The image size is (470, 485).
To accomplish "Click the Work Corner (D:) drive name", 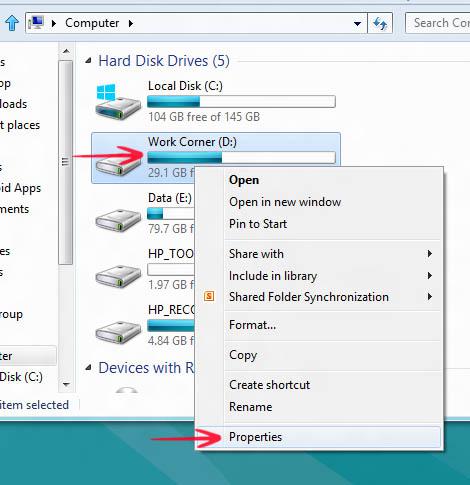I will point(192,142).
